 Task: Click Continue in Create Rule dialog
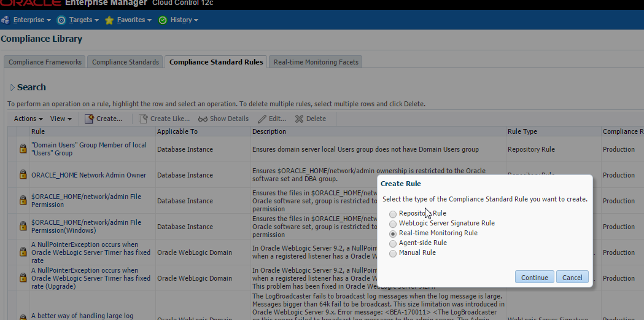tap(534, 277)
